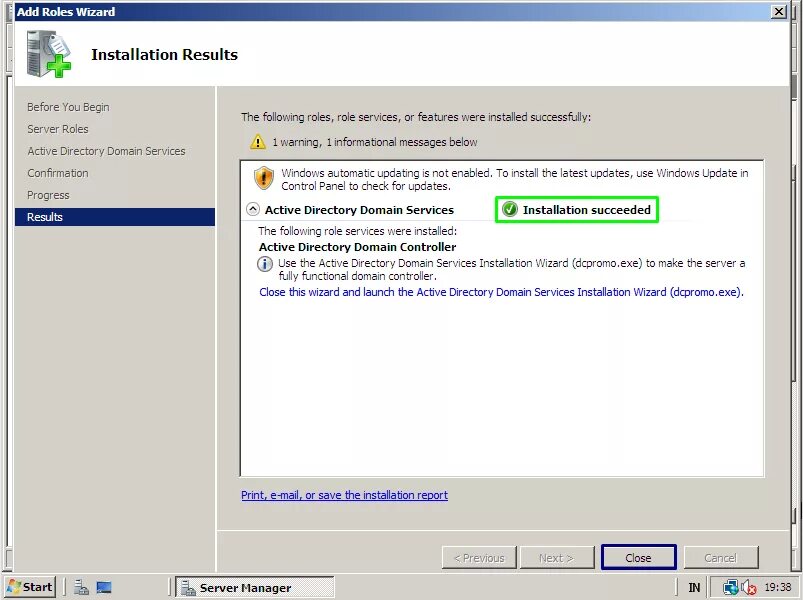Open Server Manager quick launch icon
This screenshot has height=600, width=803.
click(81, 587)
